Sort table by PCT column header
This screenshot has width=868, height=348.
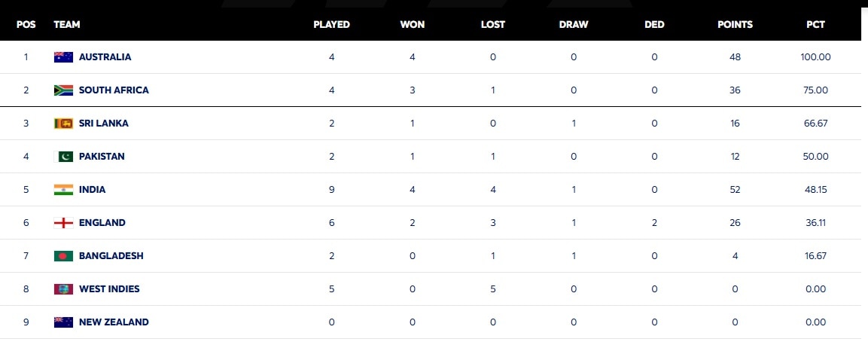coord(815,24)
